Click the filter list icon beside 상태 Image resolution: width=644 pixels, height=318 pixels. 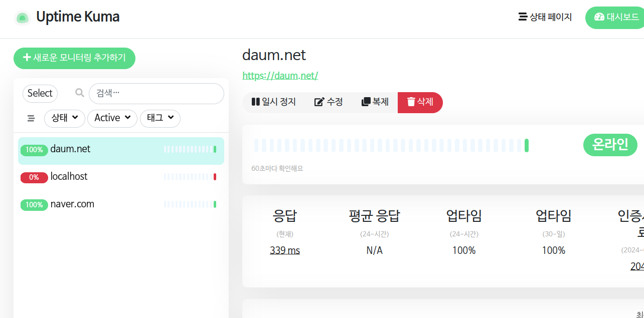tap(31, 118)
